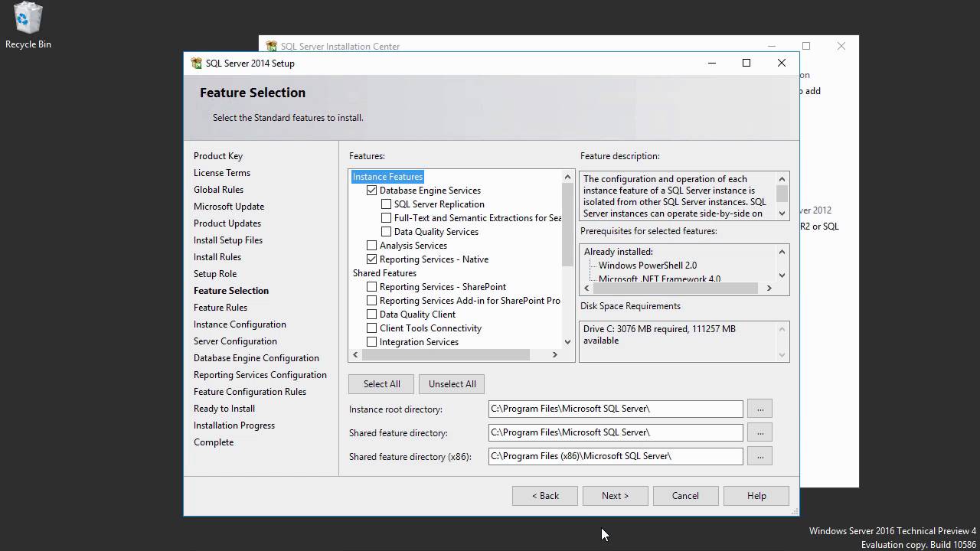
Task: Check Analysis Services
Action: (x=372, y=246)
